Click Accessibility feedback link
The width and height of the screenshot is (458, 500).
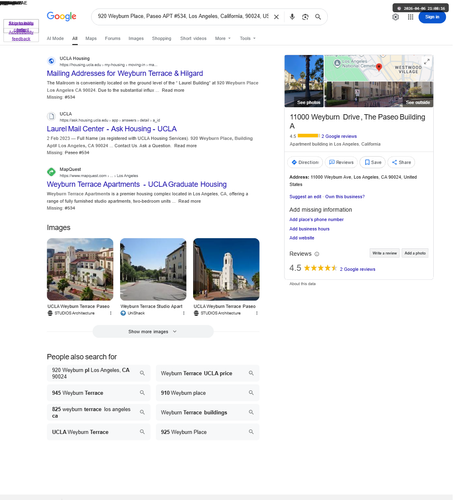coord(21,36)
